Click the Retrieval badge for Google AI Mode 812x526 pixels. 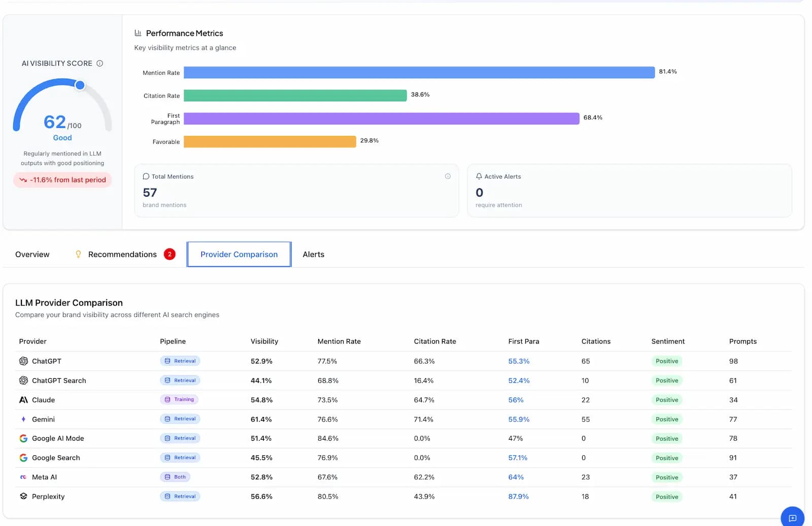click(x=180, y=438)
